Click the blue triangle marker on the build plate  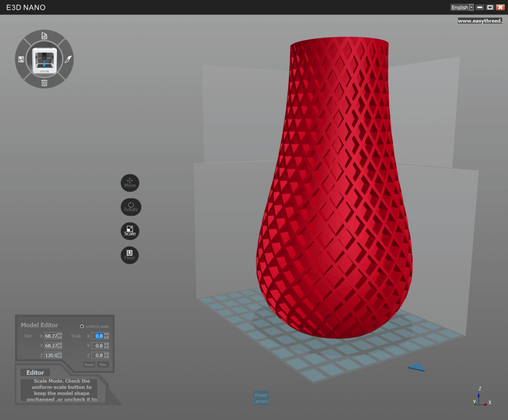(x=416, y=367)
